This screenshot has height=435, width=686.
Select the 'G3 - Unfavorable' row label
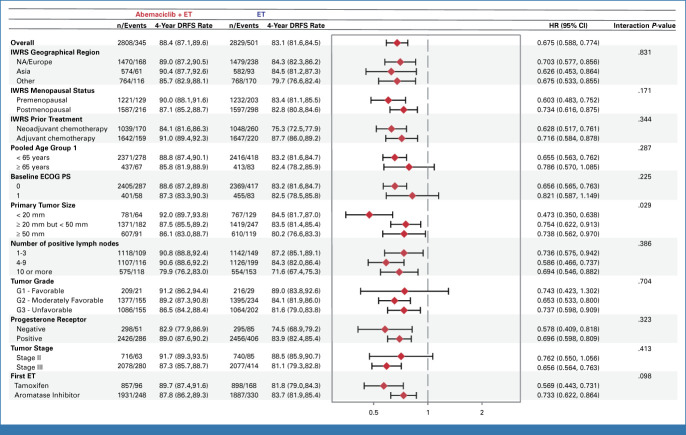(44, 310)
